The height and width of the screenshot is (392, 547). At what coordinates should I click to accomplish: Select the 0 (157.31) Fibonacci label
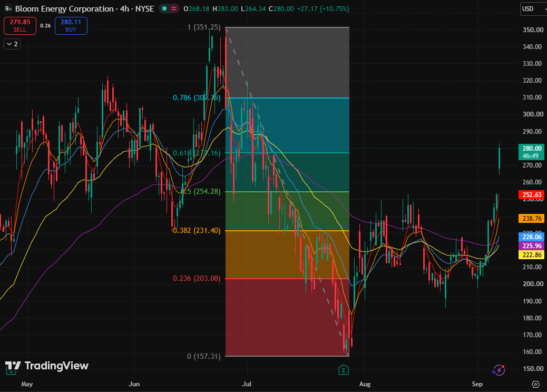pyautogui.click(x=204, y=356)
